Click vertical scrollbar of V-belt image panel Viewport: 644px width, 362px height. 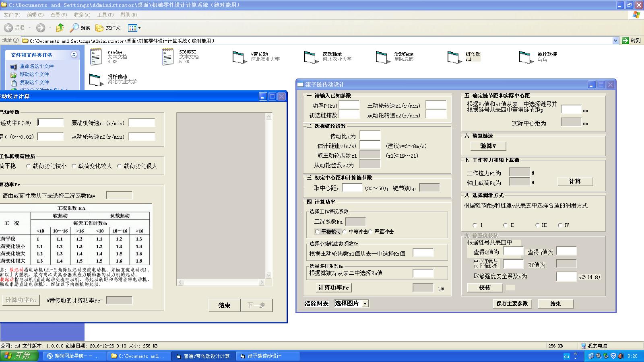269,196
